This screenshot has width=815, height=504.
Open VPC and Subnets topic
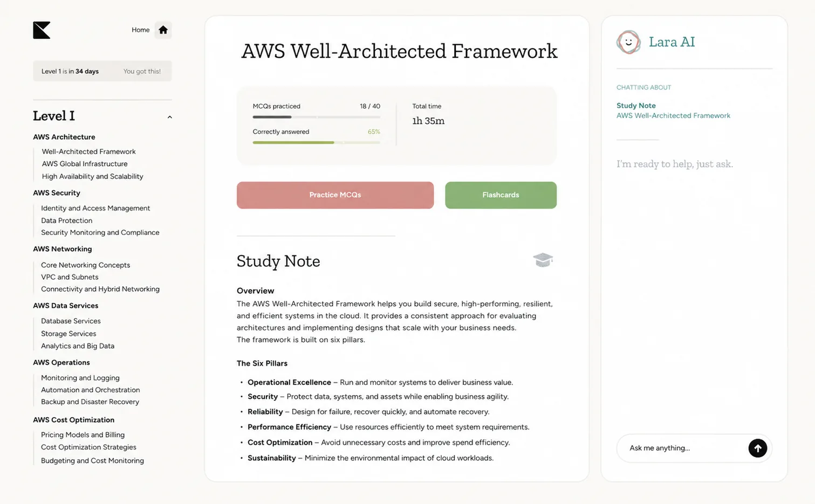[70, 277]
